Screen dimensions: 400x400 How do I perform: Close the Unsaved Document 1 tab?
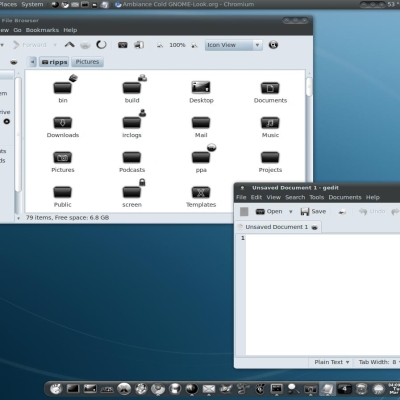tap(314, 227)
